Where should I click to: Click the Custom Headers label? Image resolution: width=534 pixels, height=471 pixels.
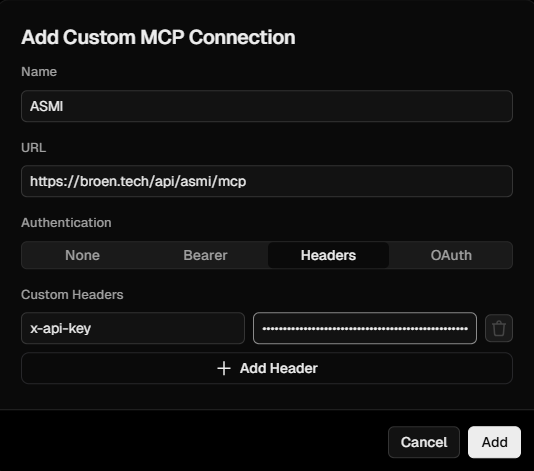tap(72, 295)
